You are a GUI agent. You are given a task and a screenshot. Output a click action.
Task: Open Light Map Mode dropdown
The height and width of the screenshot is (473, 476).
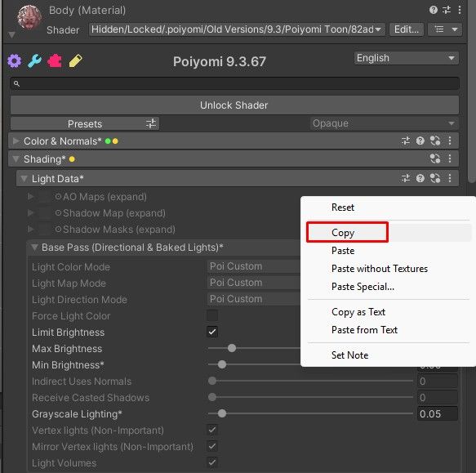pos(254,283)
